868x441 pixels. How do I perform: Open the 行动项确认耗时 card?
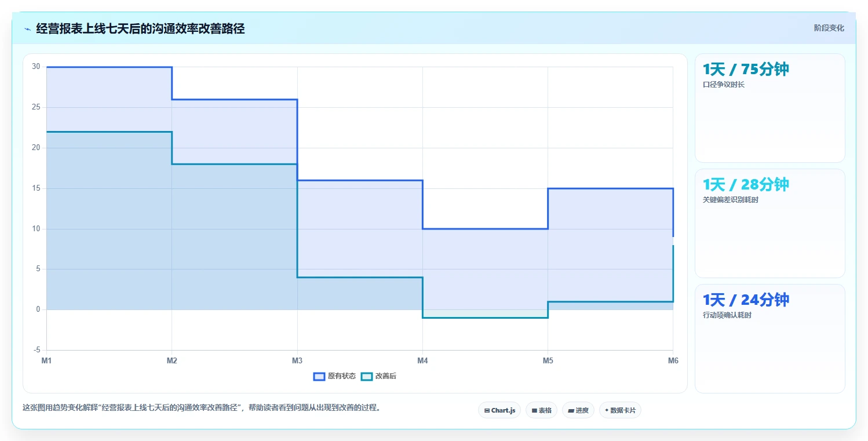[x=770, y=338]
